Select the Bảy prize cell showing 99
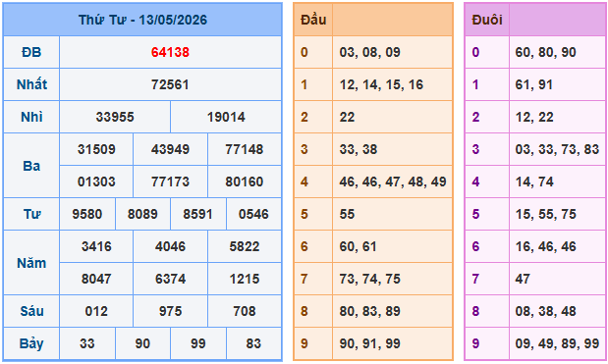This screenshot has width=608, height=364. click(x=197, y=343)
